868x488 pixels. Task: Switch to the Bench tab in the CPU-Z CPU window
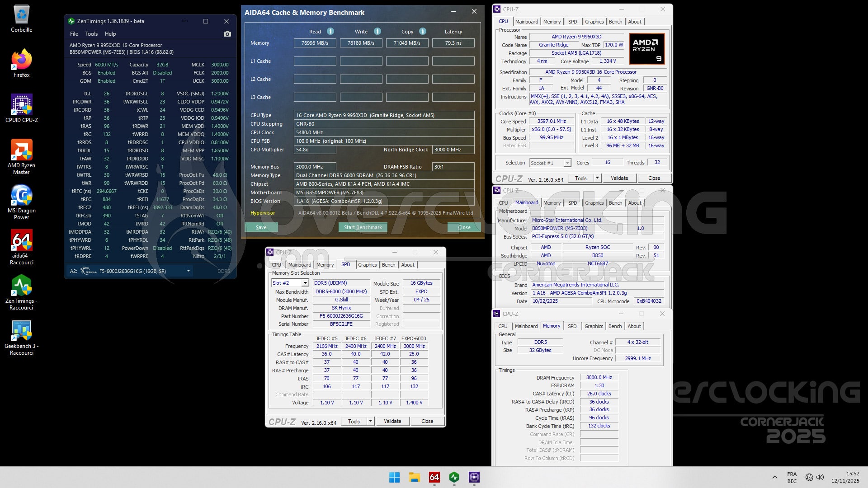click(x=615, y=22)
